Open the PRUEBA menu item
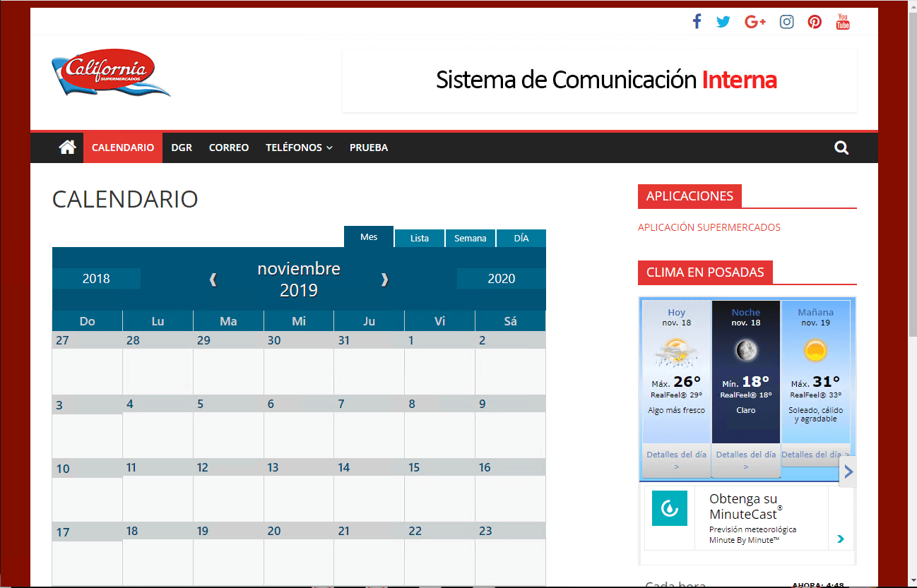Viewport: 917px width, 588px height. 369,148
